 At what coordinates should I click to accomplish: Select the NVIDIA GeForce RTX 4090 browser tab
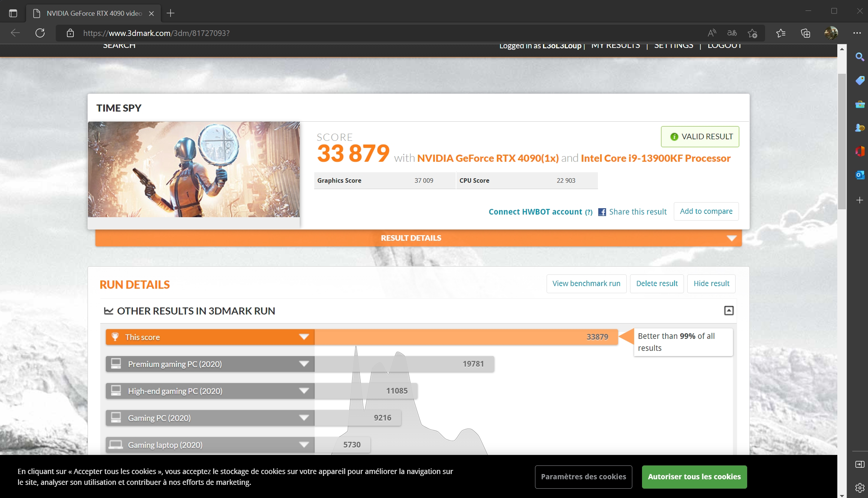coord(94,13)
